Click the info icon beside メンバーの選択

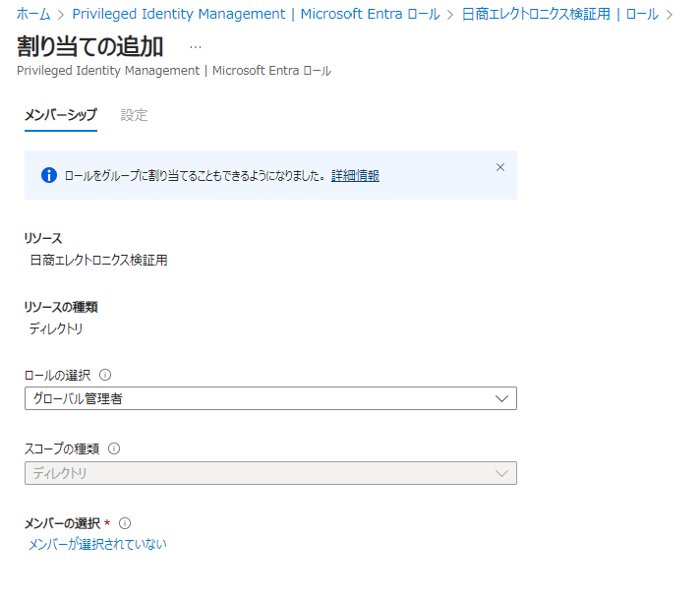tap(125, 523)
